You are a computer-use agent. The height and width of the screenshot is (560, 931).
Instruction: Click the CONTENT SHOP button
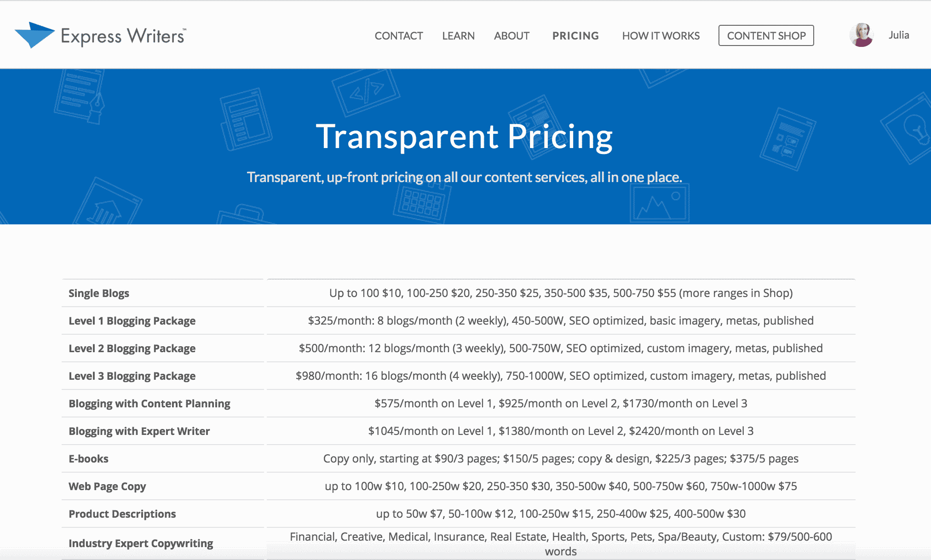[x=766, y=35]
